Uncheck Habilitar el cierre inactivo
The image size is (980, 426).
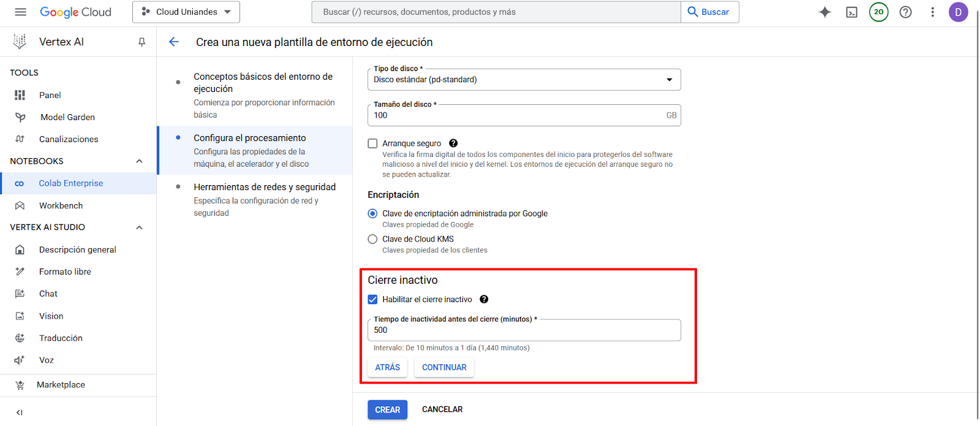point(372,299)
